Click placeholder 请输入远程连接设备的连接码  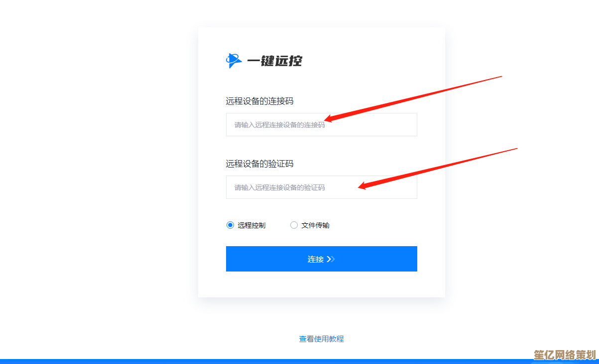coord(279,125)
